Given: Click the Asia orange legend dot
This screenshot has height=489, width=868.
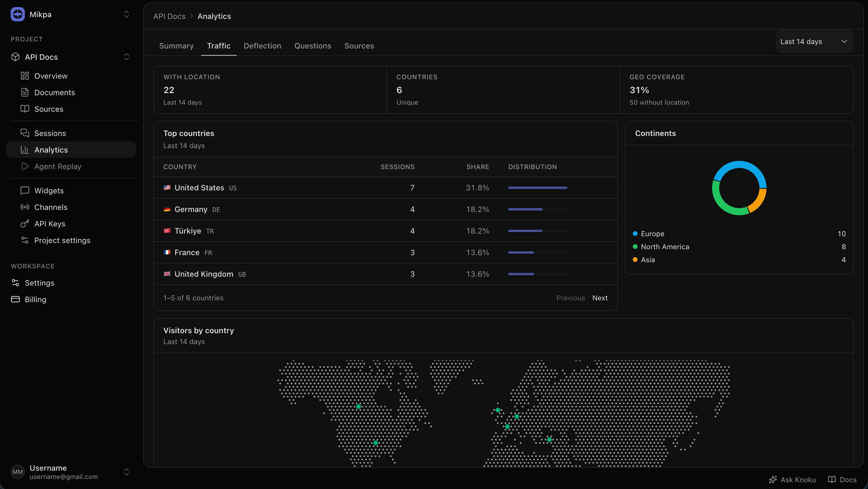Looking at the screenshot, I should tap(635, 259).
